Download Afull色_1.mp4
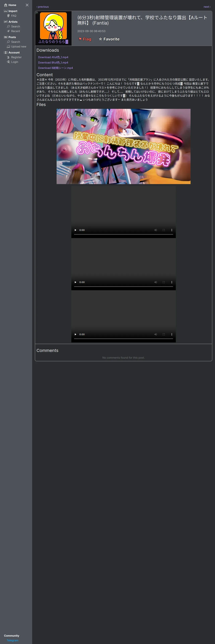 53,57
